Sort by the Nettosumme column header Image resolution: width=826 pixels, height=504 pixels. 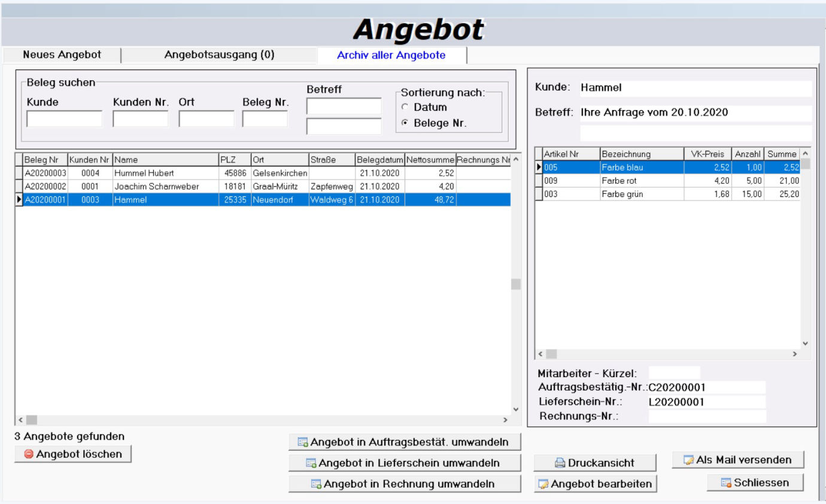pos(430,160)
